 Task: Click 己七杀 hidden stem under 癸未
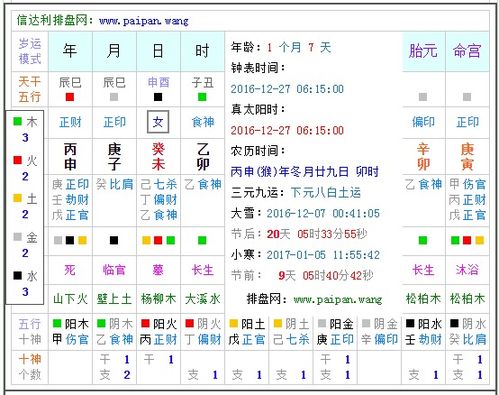[158, 184]
